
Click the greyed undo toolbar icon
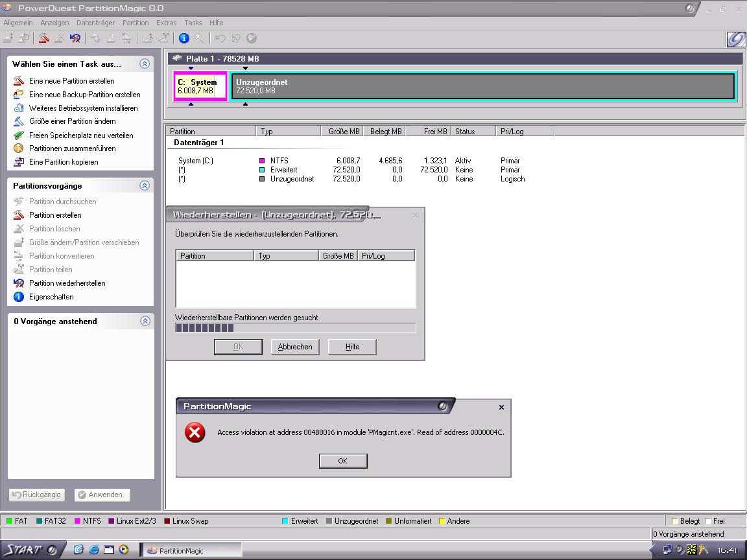tap(220, 39)
